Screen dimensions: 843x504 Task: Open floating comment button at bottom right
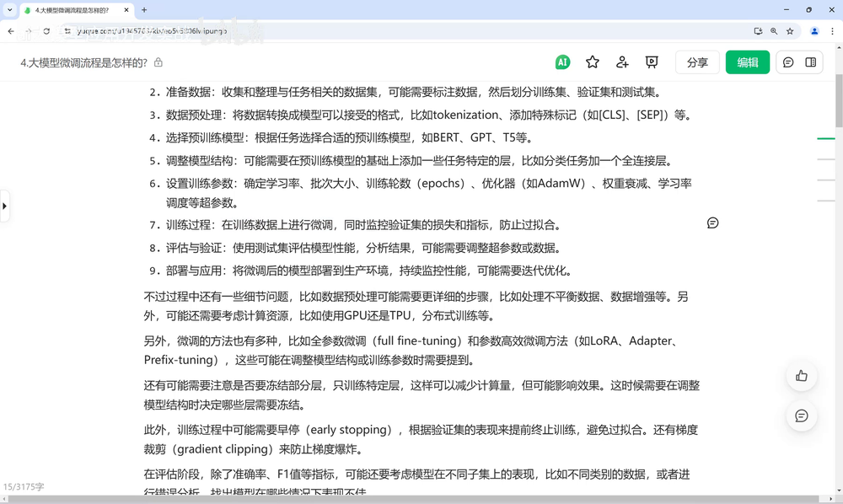[x=802, y=416]
